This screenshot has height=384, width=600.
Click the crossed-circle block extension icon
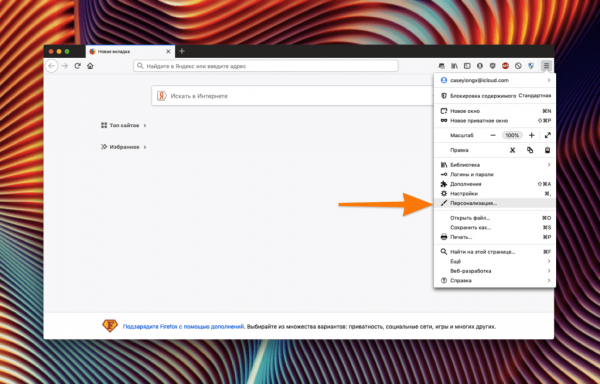tap(518, 66)
